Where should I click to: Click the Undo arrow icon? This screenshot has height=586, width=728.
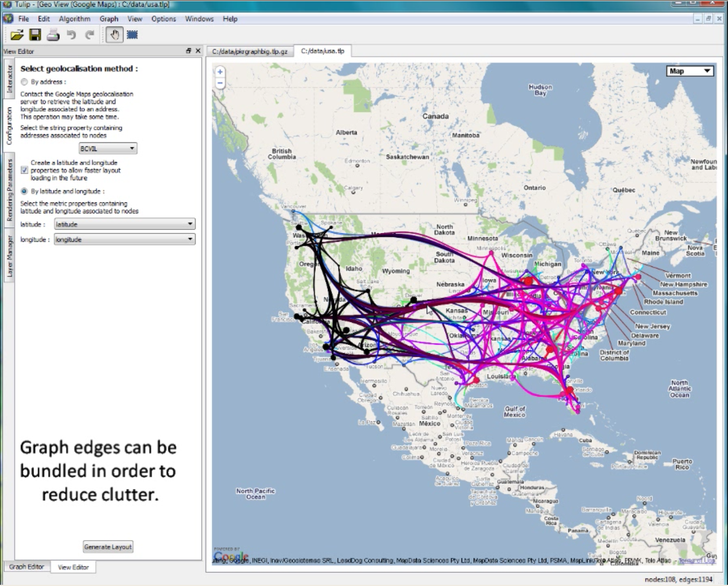click(x=71, y=35)
